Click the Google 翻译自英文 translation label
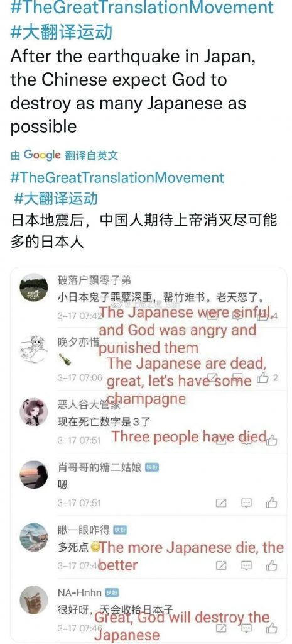292x644 pixels. click(65, 155)
